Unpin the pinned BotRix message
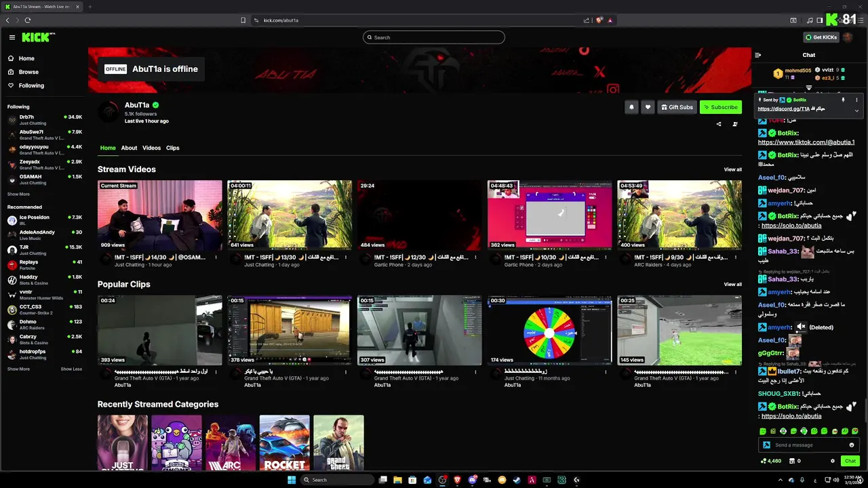 (x=843, y=100)
